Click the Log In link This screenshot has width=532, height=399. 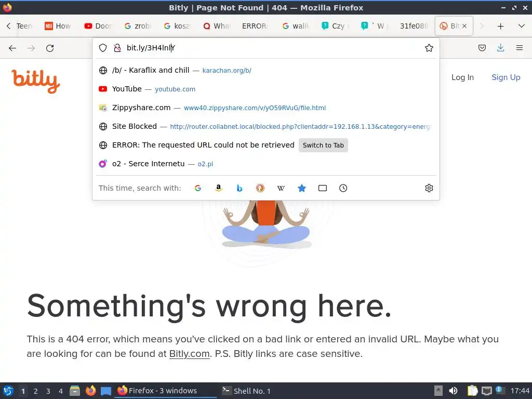(462, 77)
